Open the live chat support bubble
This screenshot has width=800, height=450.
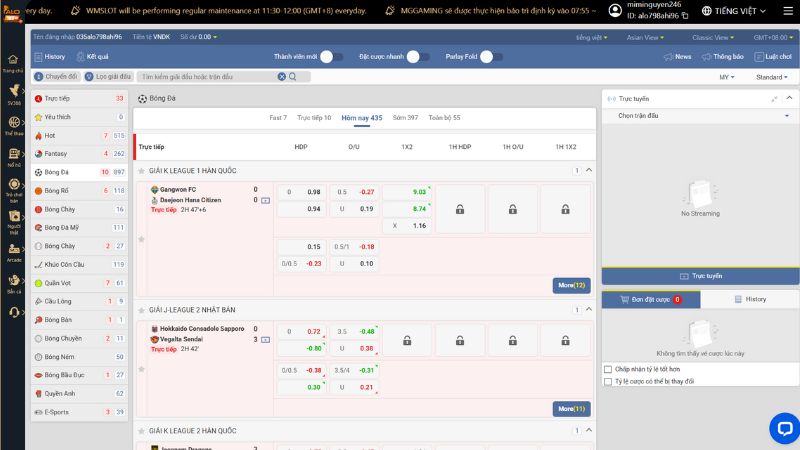click(783, 427)
